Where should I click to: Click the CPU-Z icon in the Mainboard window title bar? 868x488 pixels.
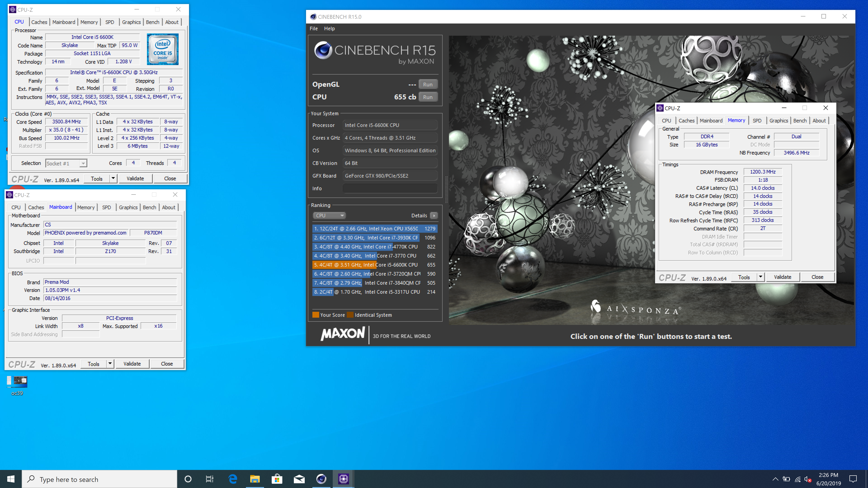tap(9, 195)
